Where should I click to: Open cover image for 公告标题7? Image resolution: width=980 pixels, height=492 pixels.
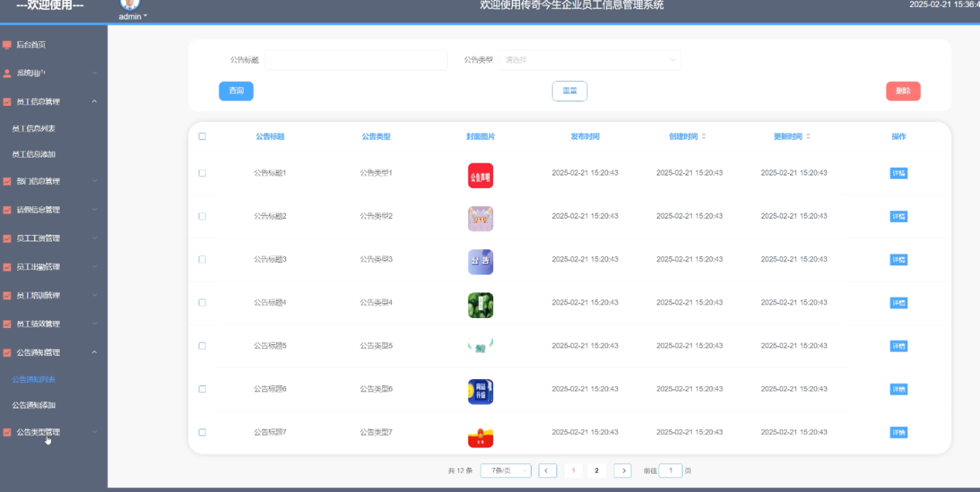coord(480,436)
